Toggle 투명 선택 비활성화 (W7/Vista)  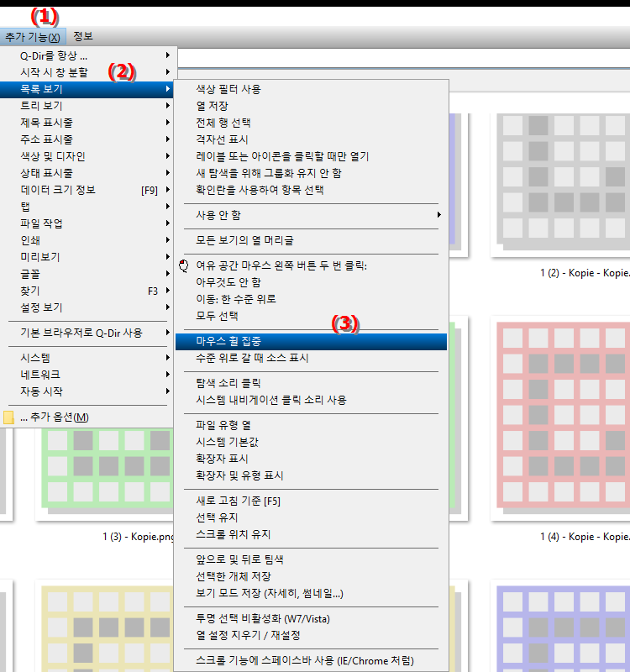(x=311, y=618)
